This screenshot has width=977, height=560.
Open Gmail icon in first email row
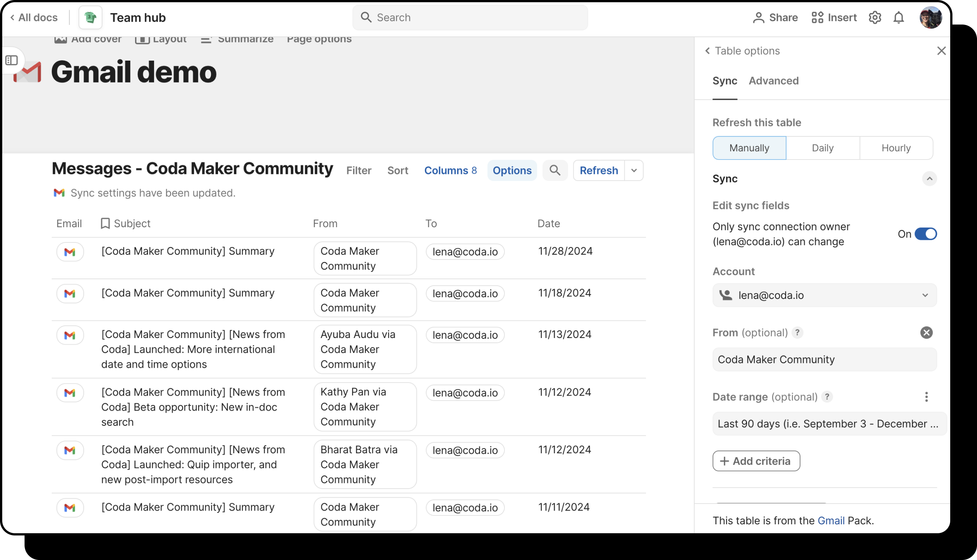[70, 252]
